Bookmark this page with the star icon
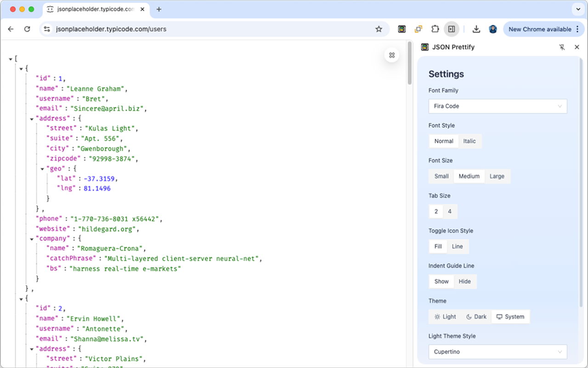588x368 pixels. point(379,29)
